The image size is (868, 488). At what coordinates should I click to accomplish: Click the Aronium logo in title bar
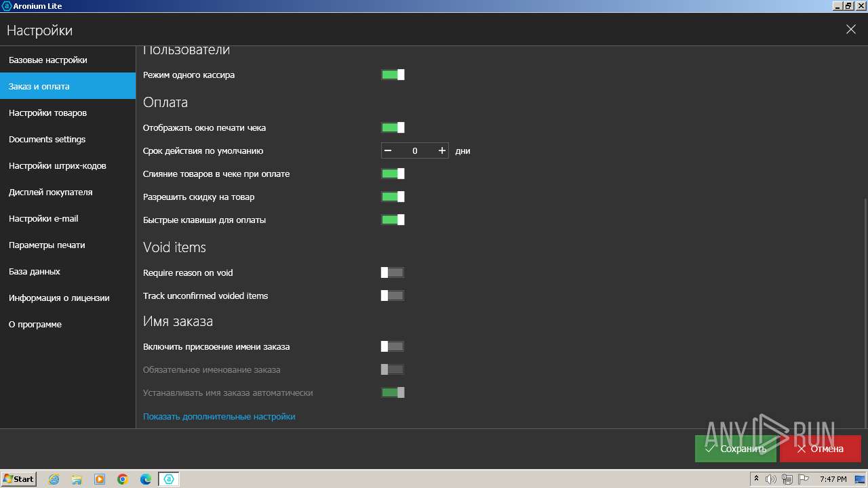6,5
